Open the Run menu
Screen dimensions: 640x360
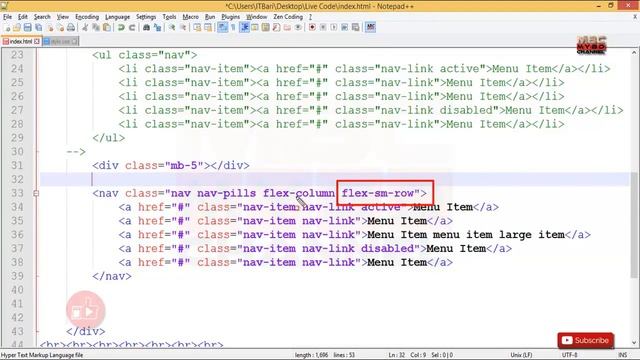point(210,17)
